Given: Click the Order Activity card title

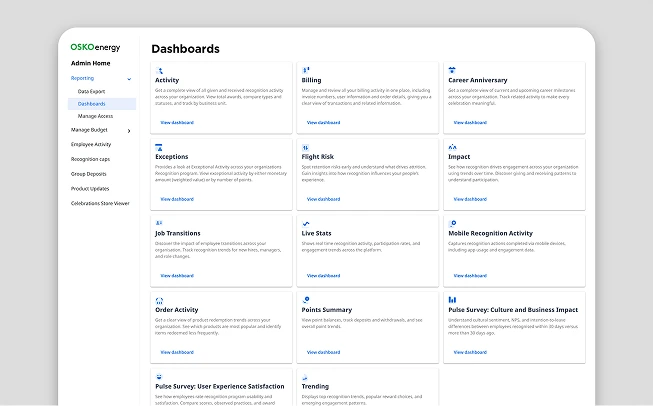Looking at the screenshot, I should click(x=177, y=310).
